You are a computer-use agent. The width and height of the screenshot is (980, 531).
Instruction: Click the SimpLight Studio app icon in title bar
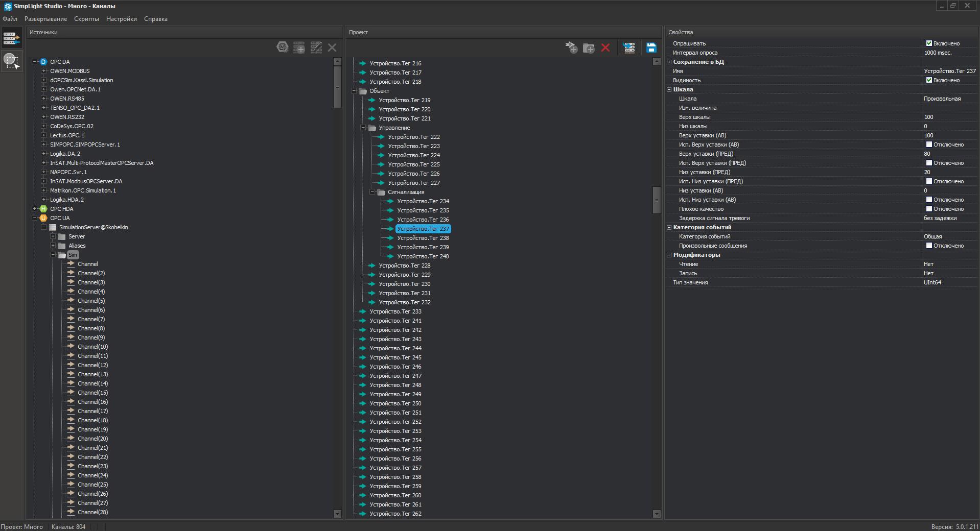[7, 6]
